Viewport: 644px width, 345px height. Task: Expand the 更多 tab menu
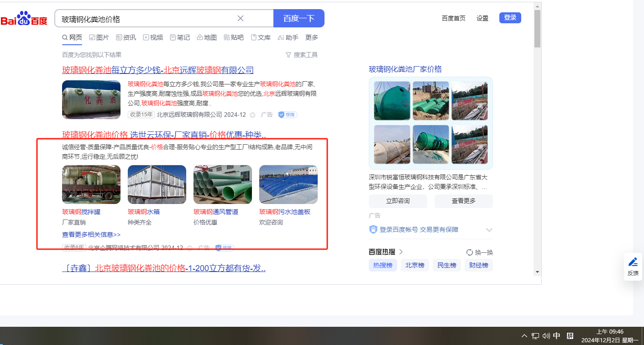312,37
